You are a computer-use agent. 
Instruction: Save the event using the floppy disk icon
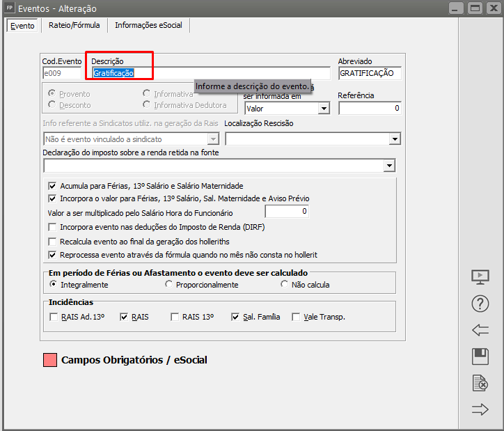(480, 356)
